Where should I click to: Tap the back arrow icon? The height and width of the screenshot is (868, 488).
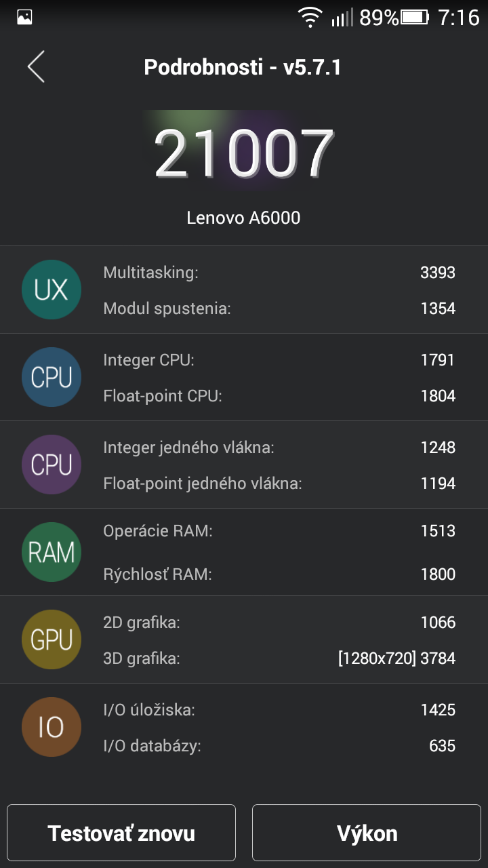pos(36,66)
